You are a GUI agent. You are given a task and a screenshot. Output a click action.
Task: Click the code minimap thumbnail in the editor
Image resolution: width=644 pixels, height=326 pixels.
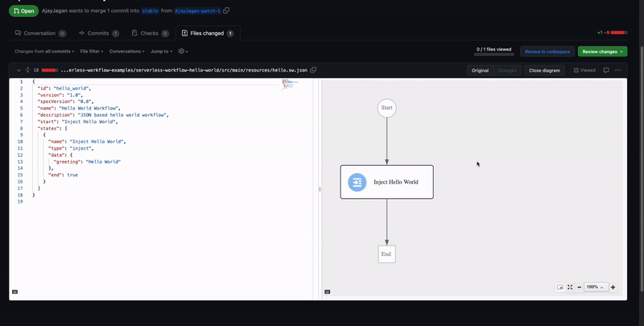coord(290,84)
